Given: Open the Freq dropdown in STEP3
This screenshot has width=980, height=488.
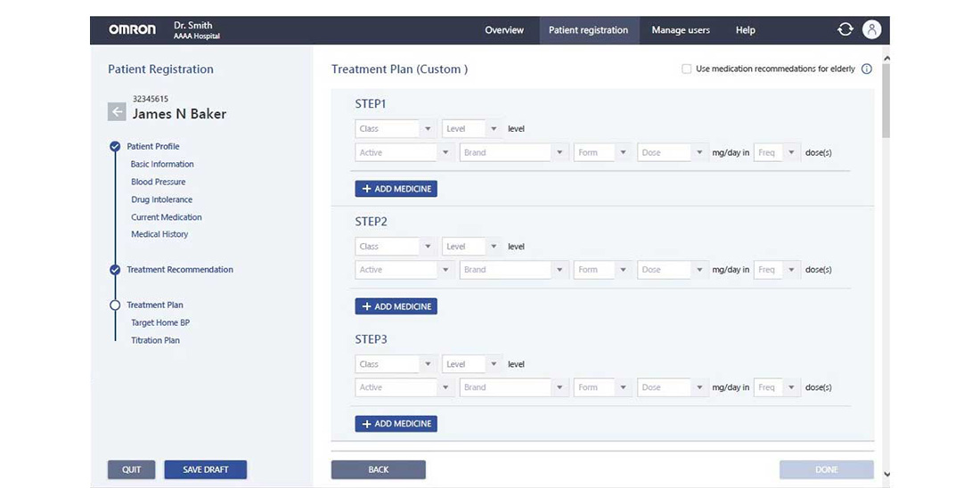Looking at the screenshot, I should (777, 387).
